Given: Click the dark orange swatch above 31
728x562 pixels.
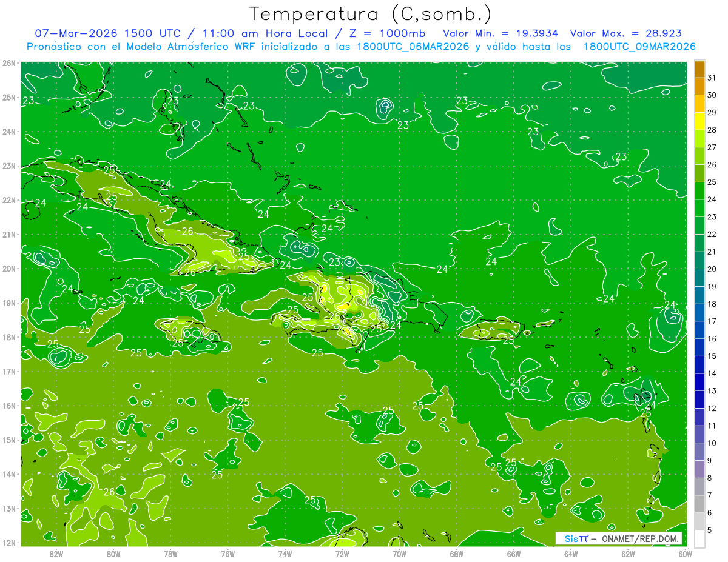Looking at the screenshot, I should [699, 69].
